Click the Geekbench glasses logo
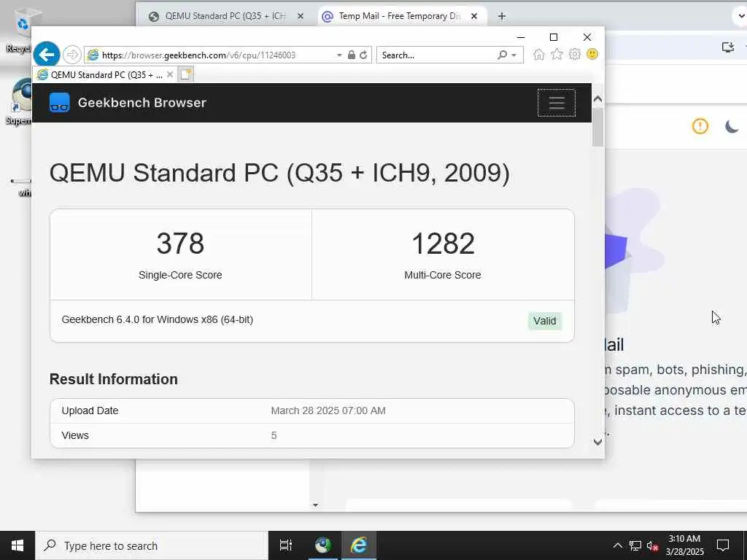This screenshot has height=560, width=747. click(x=60, y=102)
